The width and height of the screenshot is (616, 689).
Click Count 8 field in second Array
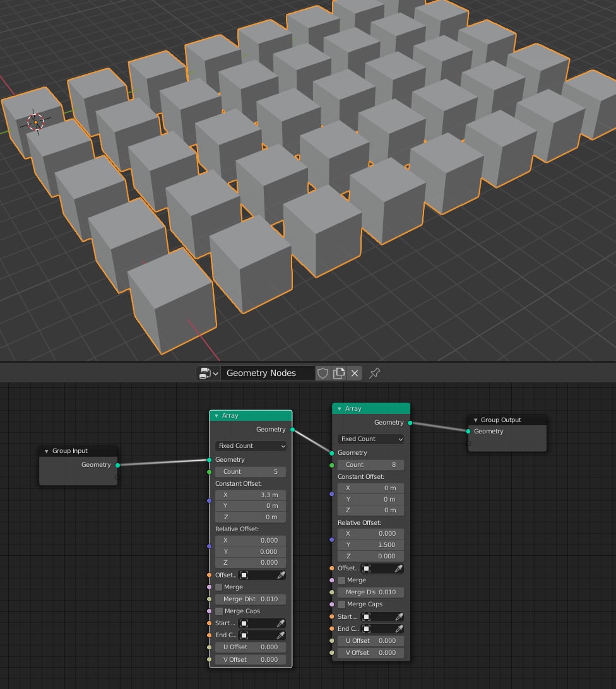[x=370, y=464]
